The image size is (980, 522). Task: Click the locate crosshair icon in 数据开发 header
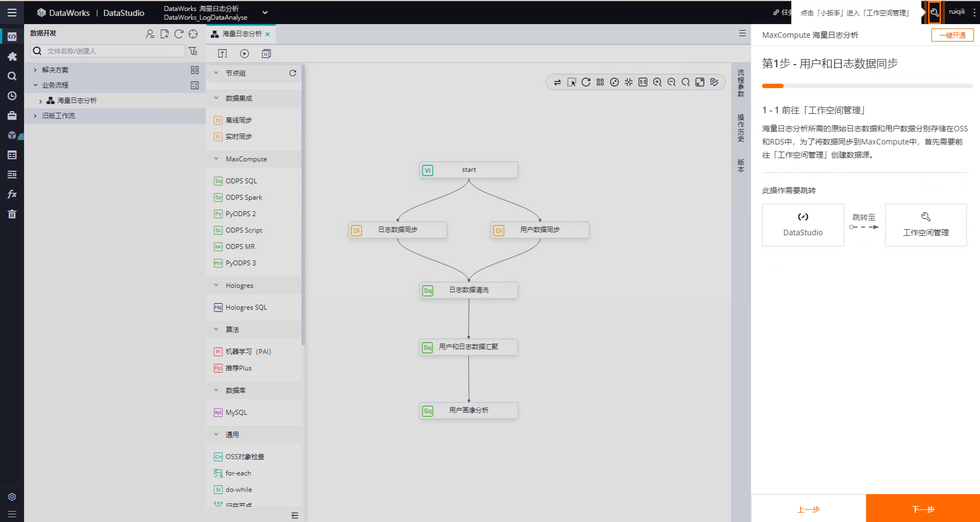193,34
